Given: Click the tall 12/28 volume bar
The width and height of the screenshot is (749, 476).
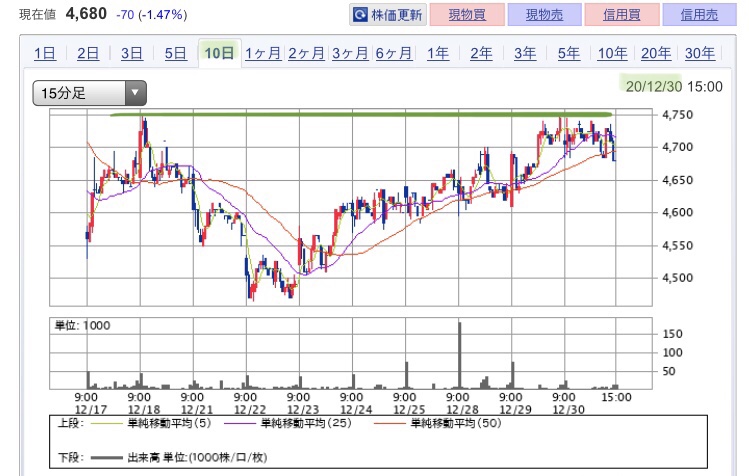Looking at the screenshot, I should (460, 355).
